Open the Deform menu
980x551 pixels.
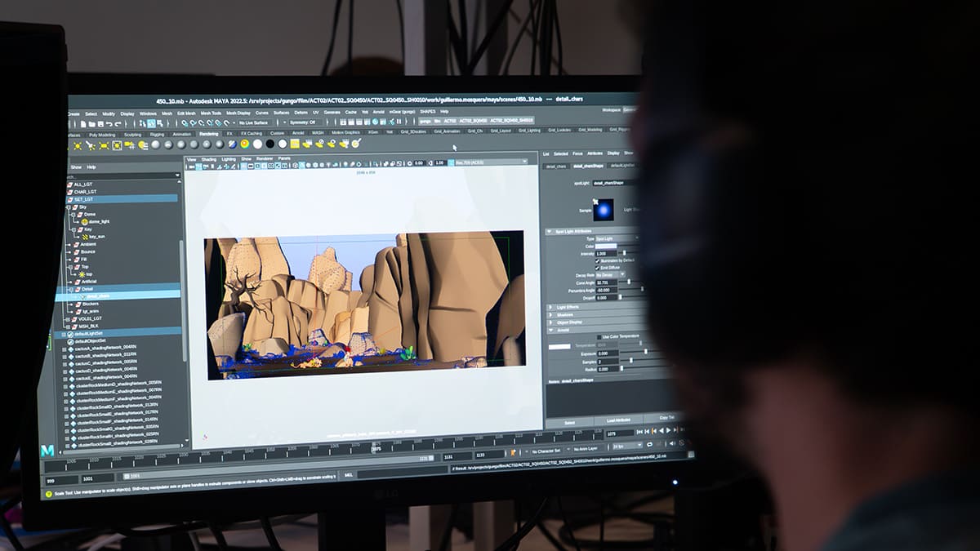click(301, 112)
